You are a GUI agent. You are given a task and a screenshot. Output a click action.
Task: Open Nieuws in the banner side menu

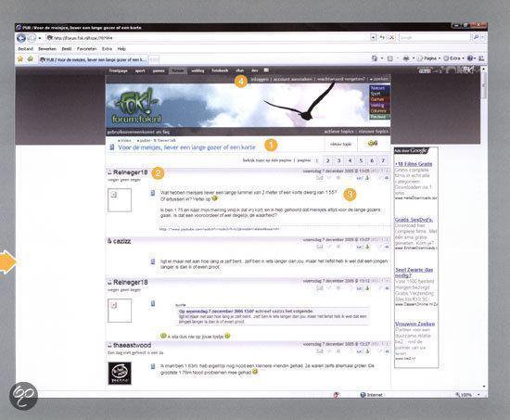click(379, 88)
